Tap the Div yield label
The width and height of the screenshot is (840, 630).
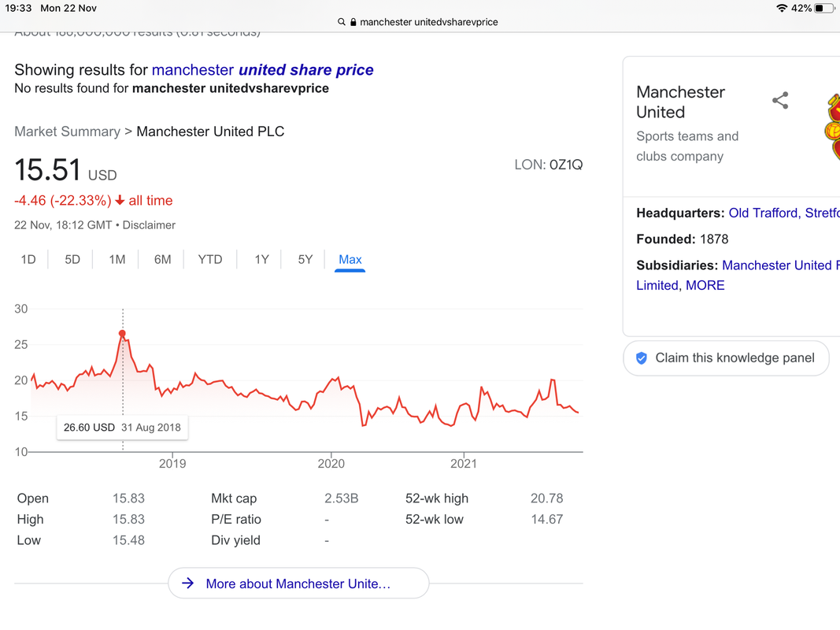coord(235,540)
